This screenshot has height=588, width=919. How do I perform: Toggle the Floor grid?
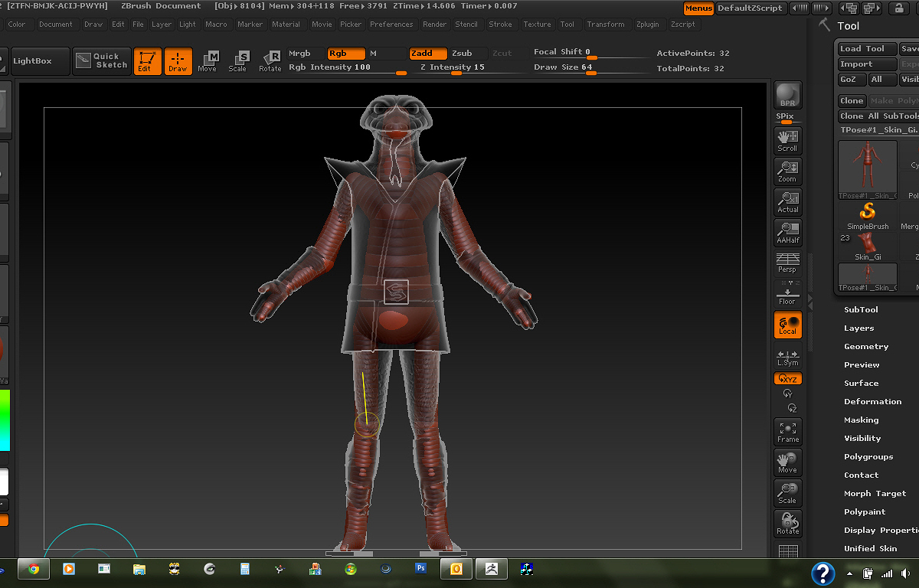coord(787,293)
